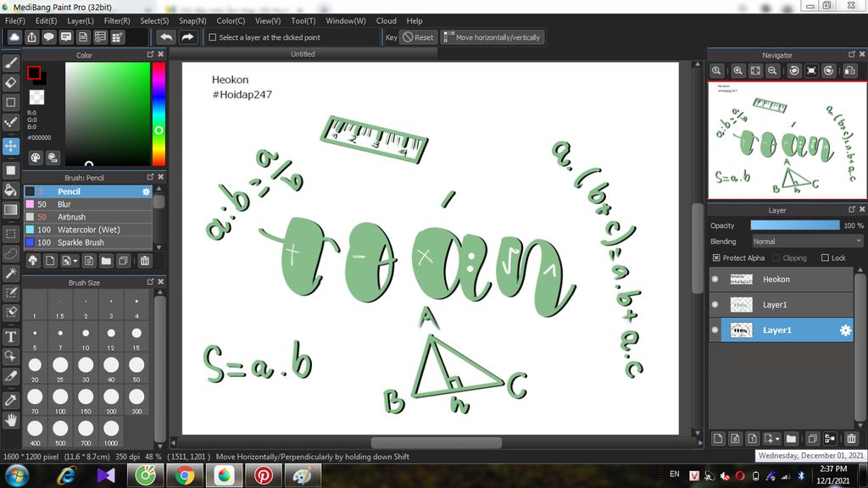
Task: Select the Airbrush brush
Action: point(88,217)
